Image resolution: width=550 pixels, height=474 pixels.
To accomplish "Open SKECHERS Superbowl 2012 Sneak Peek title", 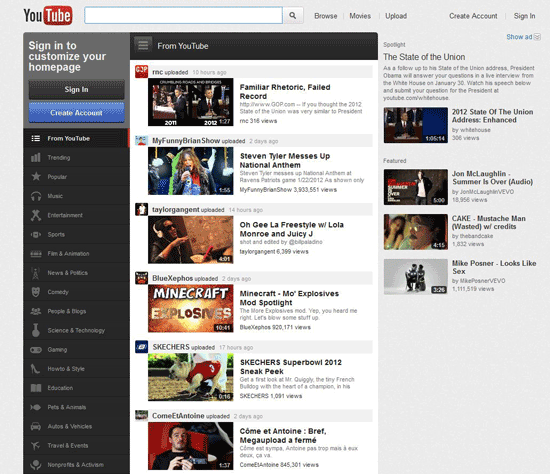I will [x=291, y=367].
